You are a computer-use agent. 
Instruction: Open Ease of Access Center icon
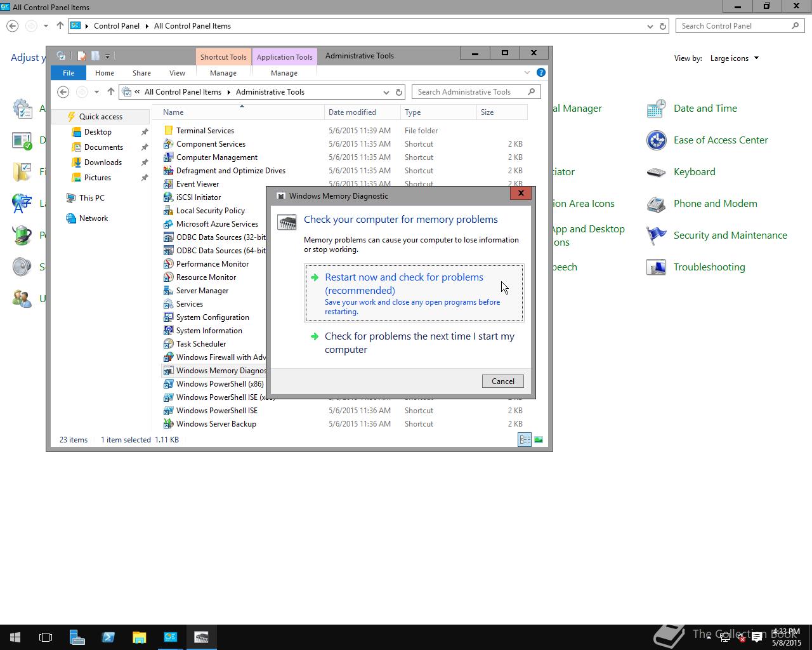[x=656, y=140]
